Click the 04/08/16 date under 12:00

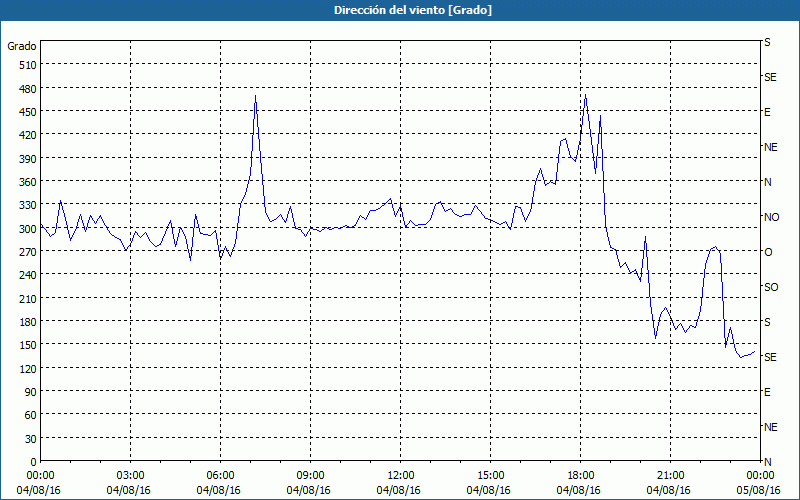tap(398, 490)
